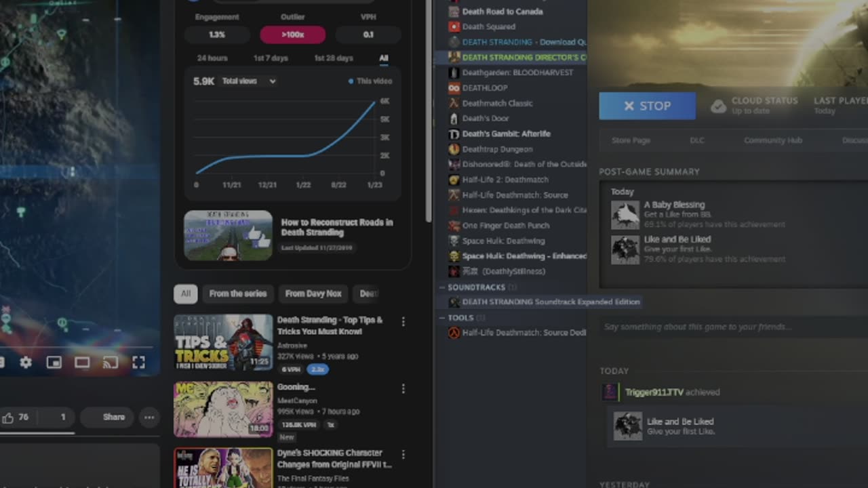The height and width of the screenshot is (488, 868).
Task: Open Death Stranding - Top Tips & Tricks title
Action: pos(330,325)
